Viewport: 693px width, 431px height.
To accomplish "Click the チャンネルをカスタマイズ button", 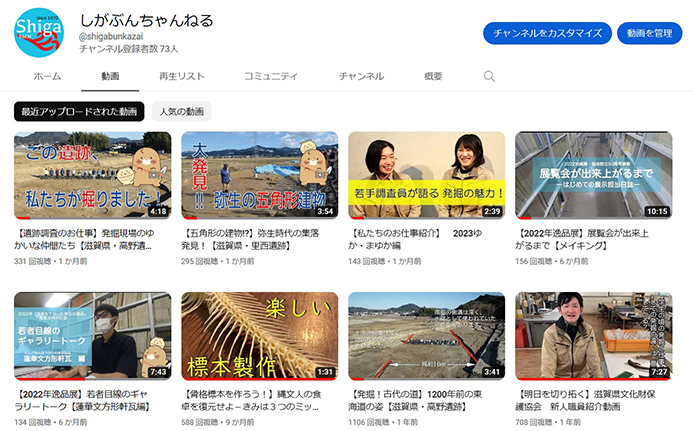I will click(546, 33).
